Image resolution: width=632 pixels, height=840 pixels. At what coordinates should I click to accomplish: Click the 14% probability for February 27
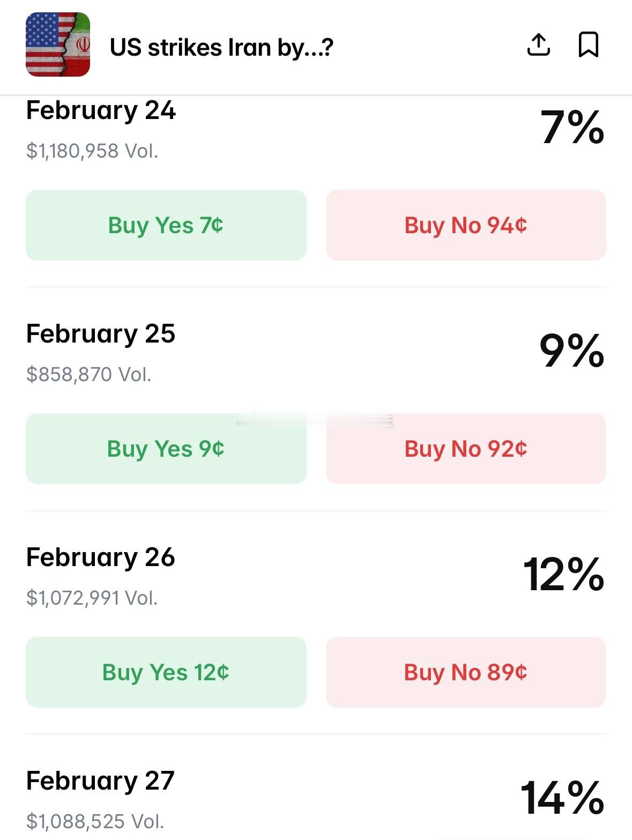(562, 798)
